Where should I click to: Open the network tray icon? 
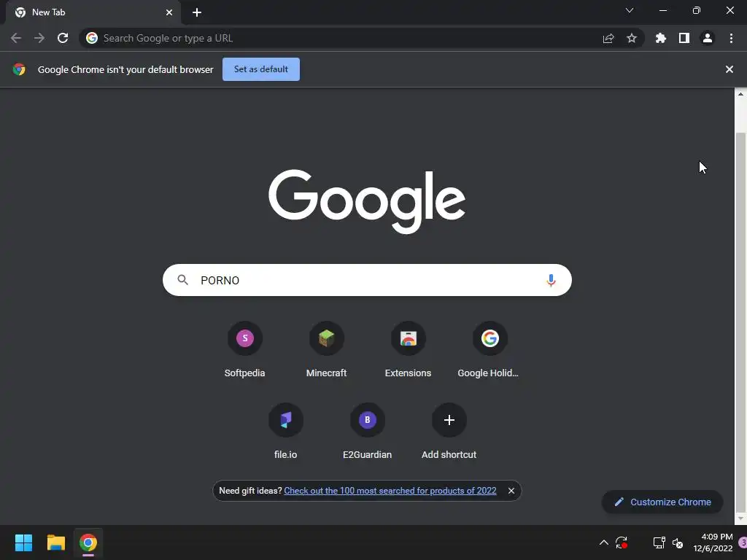(659, 542)
